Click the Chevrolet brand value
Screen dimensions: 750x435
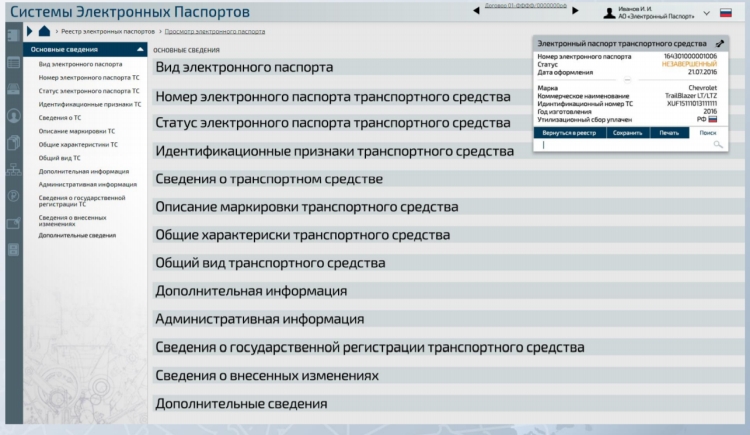pyautogui.click(x=702, y=88)
